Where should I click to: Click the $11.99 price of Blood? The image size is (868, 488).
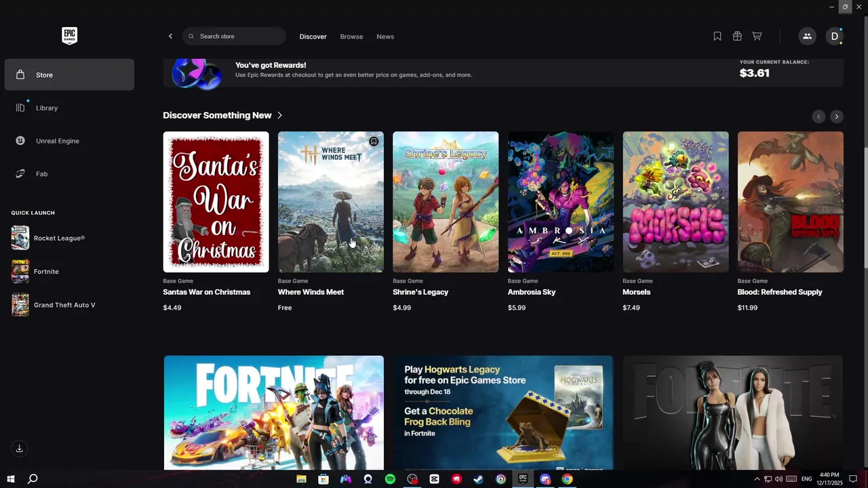click(x=747, y=308)
